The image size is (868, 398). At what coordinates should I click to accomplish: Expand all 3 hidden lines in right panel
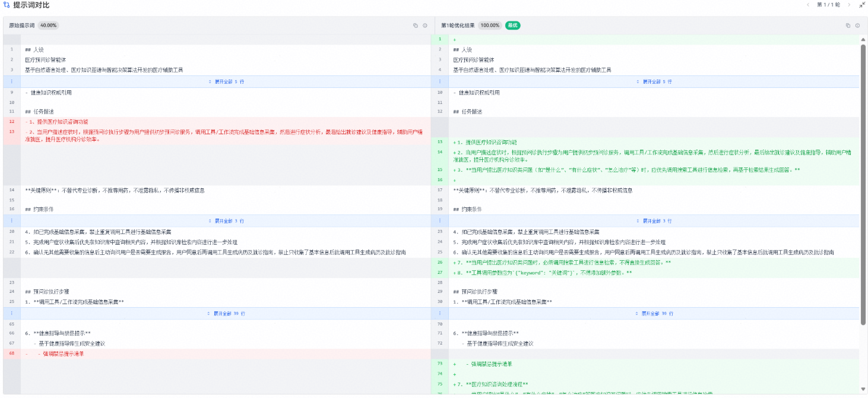[654, 220]
